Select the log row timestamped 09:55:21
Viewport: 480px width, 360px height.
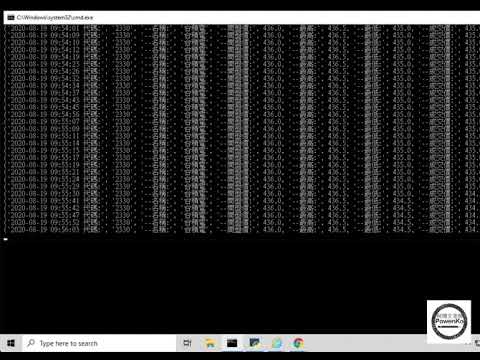242,172
